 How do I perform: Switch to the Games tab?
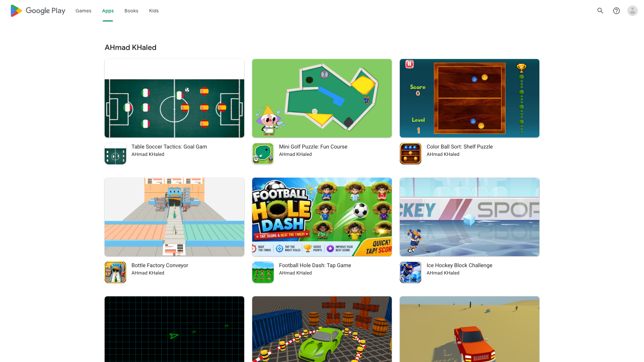(x=83, y=11)
